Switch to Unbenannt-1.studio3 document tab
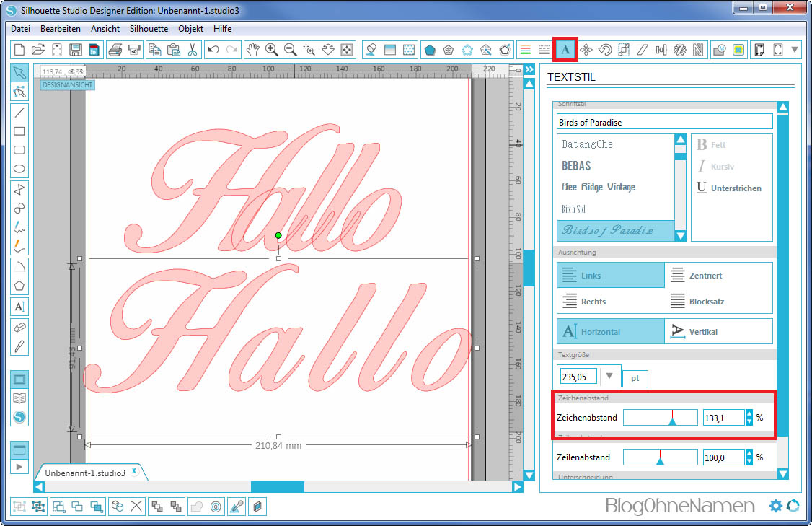812x526 pixels. coord(85,473)
